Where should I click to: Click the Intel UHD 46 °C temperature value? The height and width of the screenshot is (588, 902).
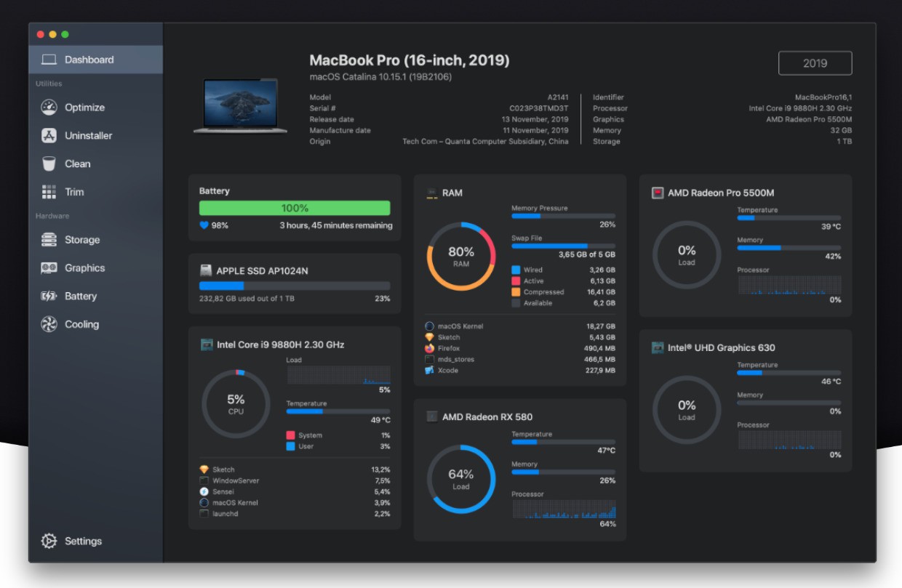pos(831,382)
